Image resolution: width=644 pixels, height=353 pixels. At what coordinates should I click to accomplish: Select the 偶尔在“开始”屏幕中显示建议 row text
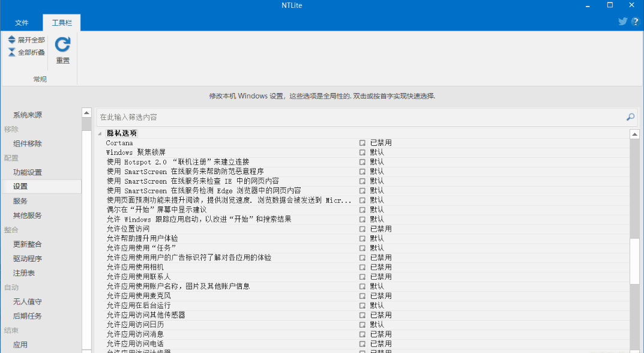coord(157,210)
